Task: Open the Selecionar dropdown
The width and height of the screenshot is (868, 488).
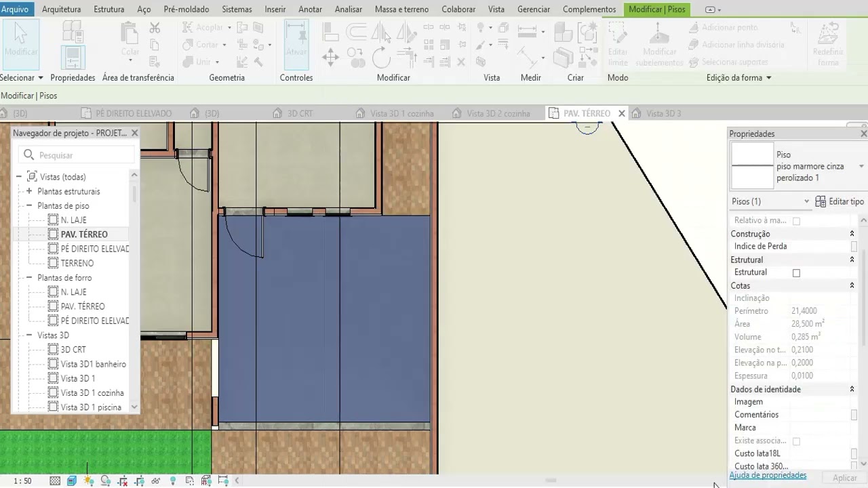Action: coord(22,78)
